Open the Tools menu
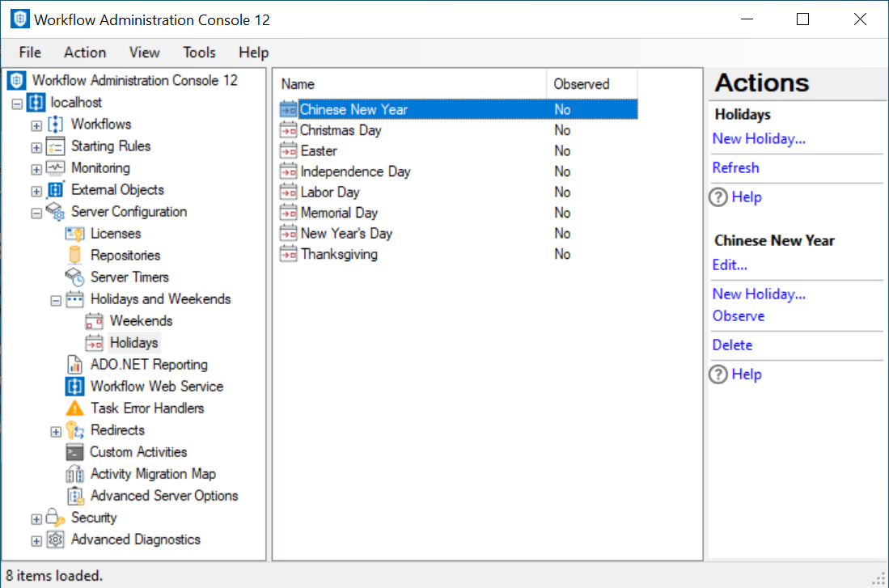This screenshot has height=588, width=889. (199, 53)
